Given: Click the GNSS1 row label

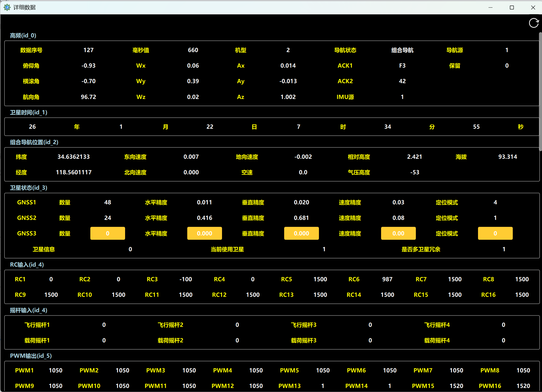Looking at the screenshot, I should (x=27, y=202).
